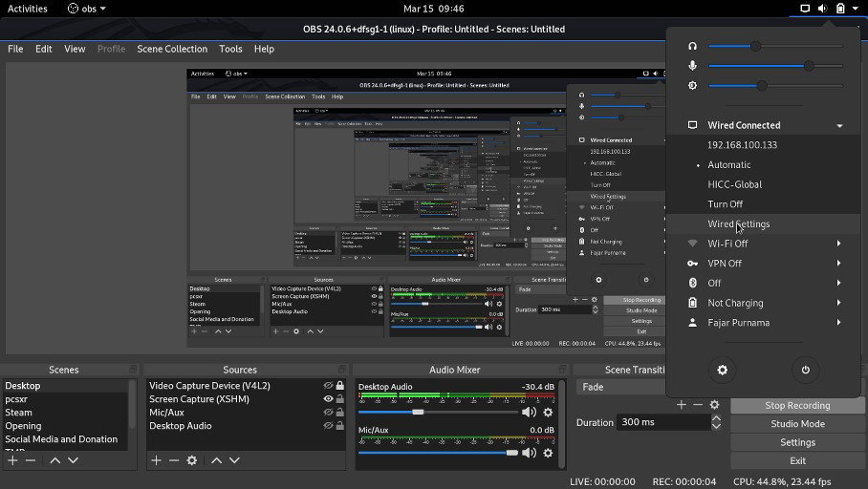This screenshot has width=868, height=489.
Task: Toggle the lock on Screen Capture (XSHM)
Action: coord(340,399)
